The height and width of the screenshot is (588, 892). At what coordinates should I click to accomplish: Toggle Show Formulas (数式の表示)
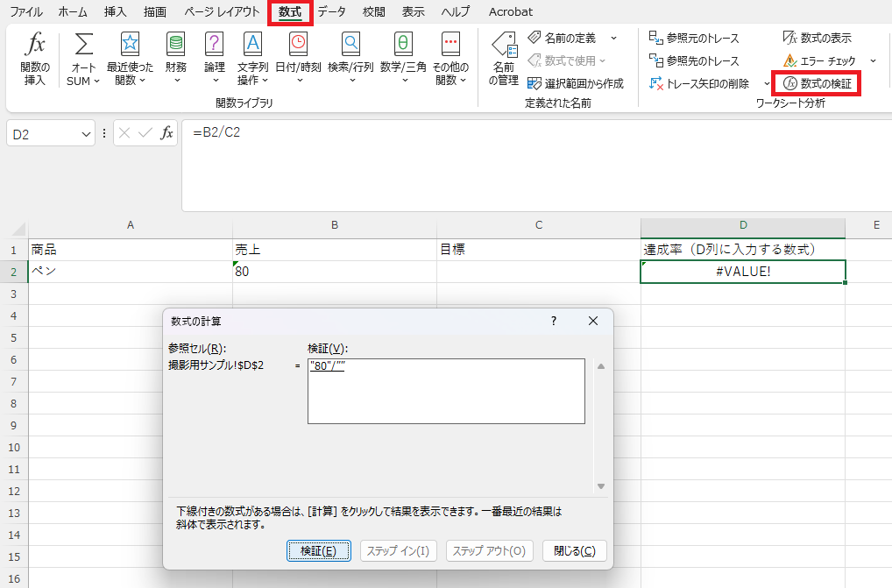coord(818,38)
